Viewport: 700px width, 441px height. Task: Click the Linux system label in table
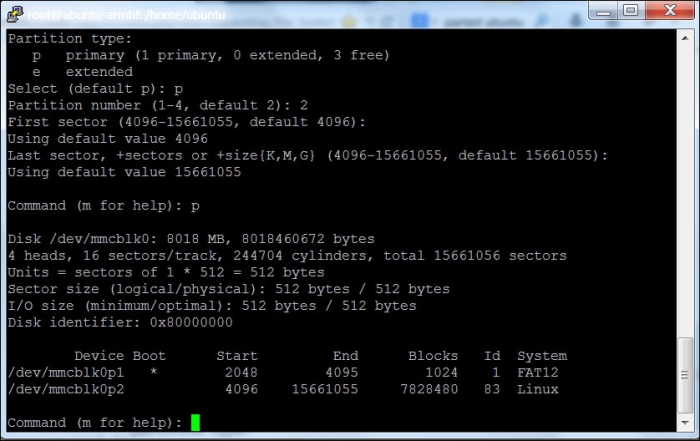point(538,389)
